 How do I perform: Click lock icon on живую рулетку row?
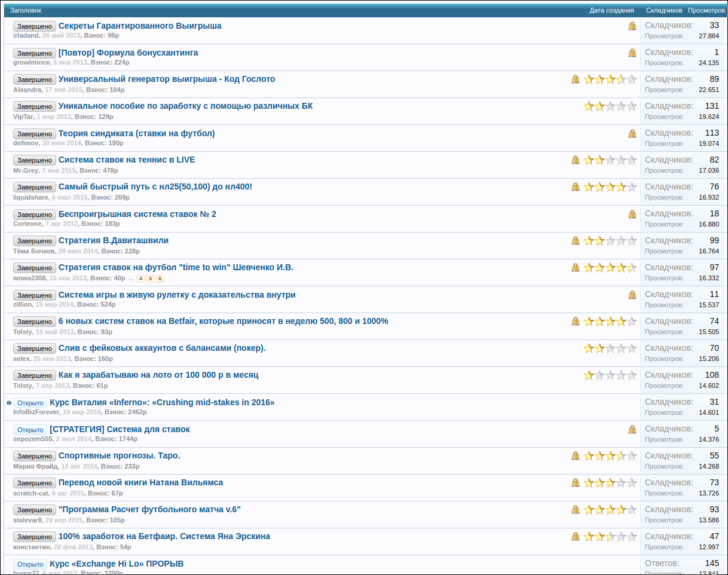point(632,295)
